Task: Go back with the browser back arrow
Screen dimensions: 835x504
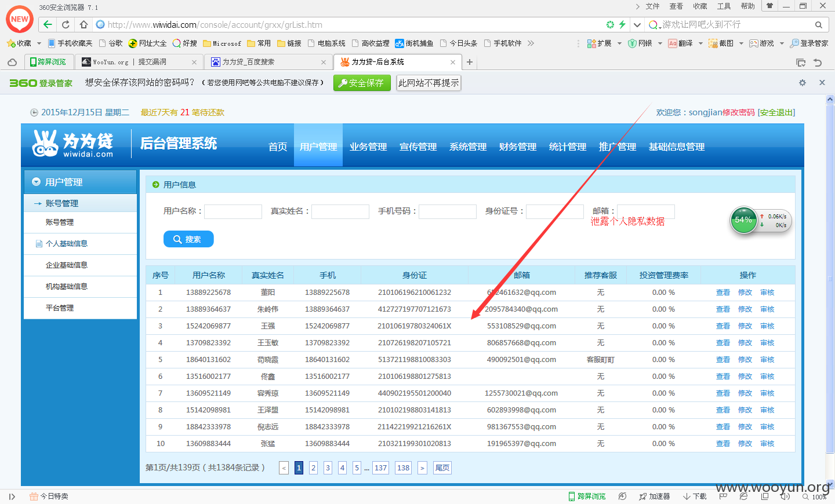Action: [x=48, y=24]
